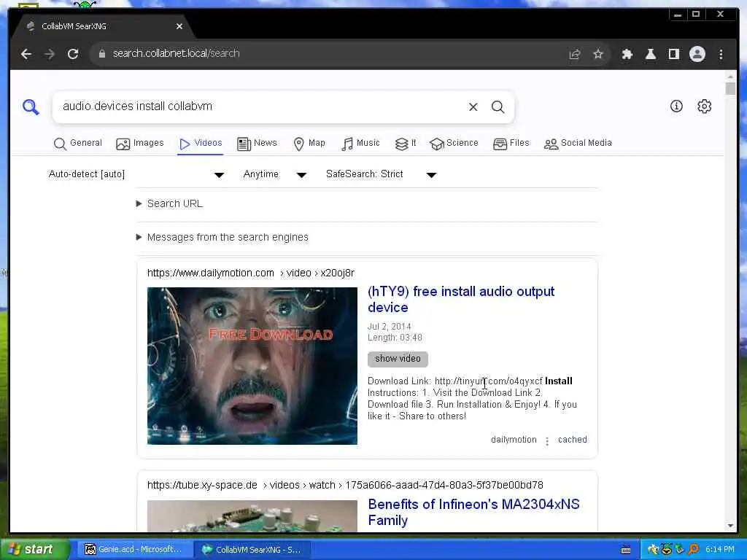Open Benefits of Infineon's MA2304xNS Family link
This screenshot has width=747, height=560.
pyautogui.click(x=474, y=513)
